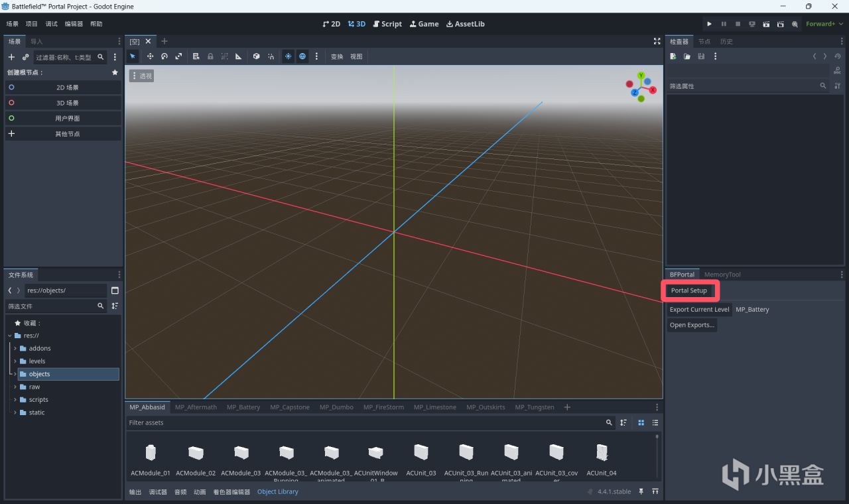Open the MP_Battery tab in the asset library

[245, 407]
